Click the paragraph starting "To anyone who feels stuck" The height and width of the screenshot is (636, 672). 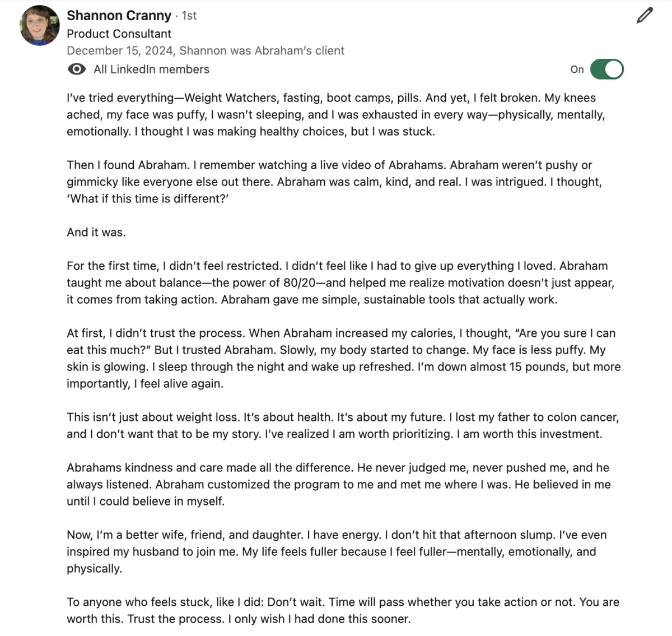[x=343, y=610]
